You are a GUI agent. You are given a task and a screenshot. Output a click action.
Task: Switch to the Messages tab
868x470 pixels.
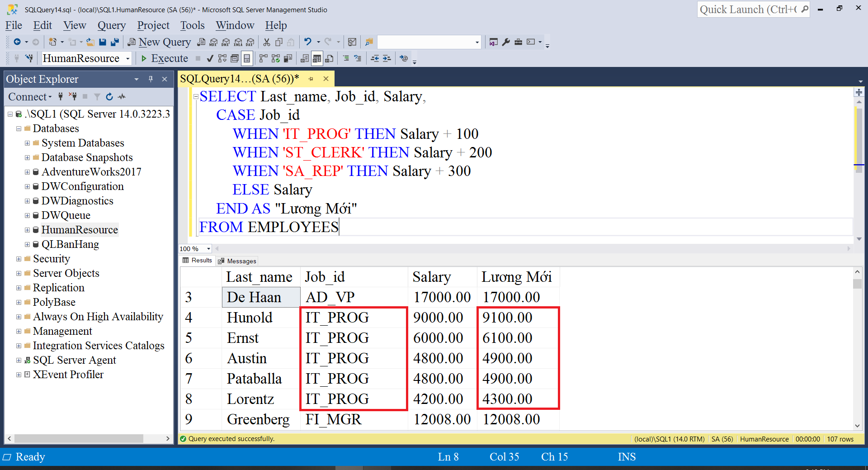pyautogui.click(x=237, y=261)
